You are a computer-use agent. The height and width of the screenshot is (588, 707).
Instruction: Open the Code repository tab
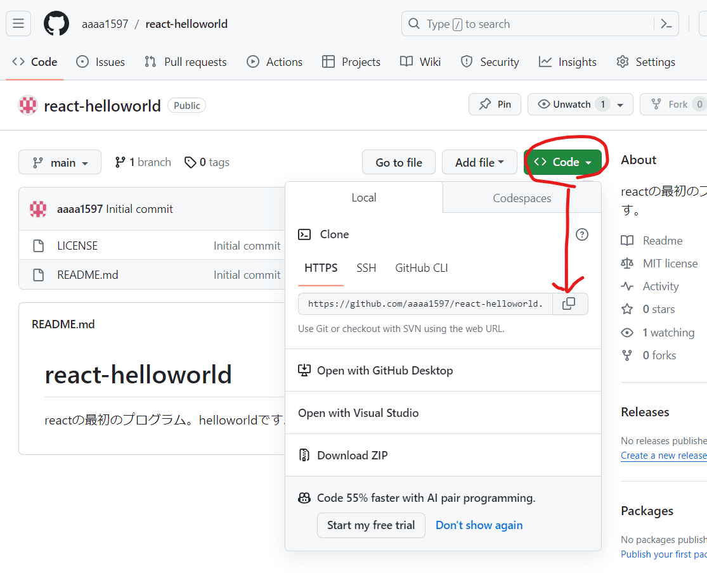coord(35,61)
